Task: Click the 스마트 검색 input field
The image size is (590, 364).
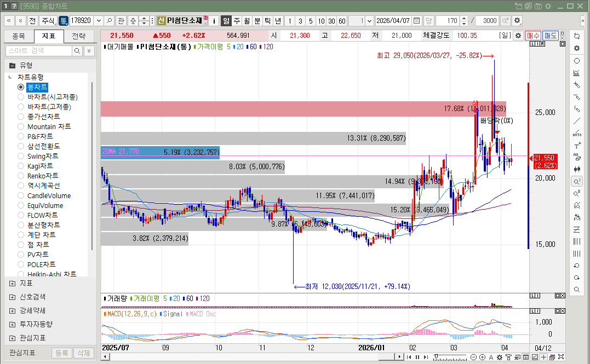Action: pos(39,51)
